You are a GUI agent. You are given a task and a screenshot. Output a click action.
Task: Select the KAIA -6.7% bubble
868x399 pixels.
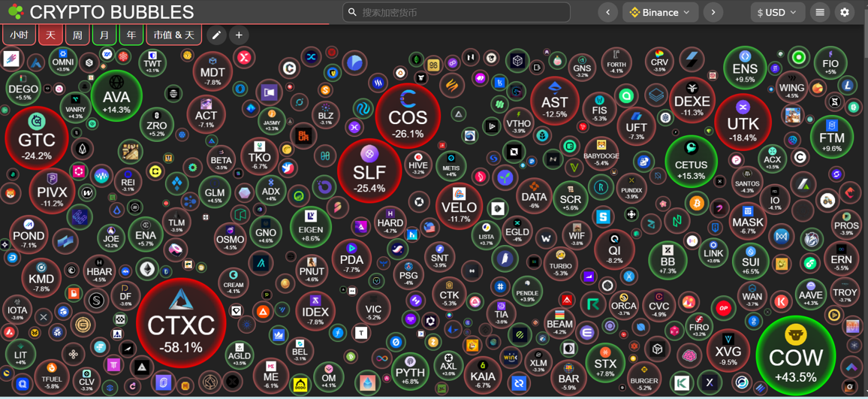pyautogui.click(x=484, y=374)
